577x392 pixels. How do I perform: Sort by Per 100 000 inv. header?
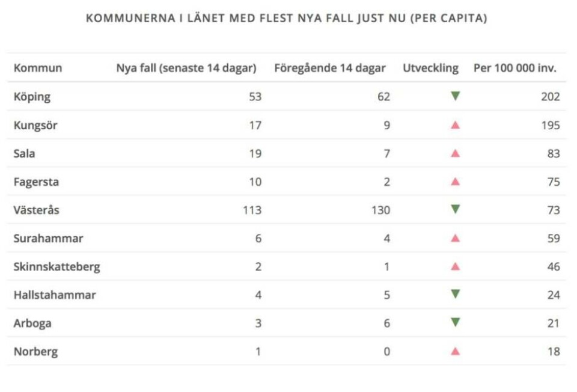click(x=515, y=68)
